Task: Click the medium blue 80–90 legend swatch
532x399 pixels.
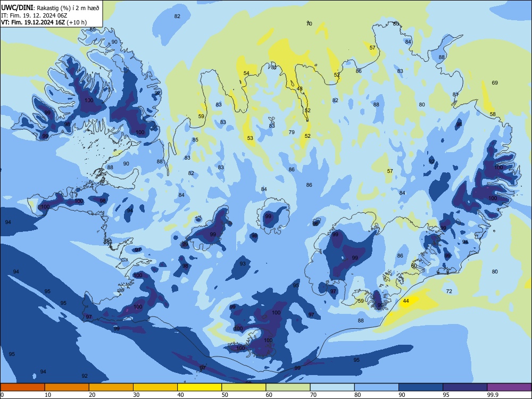Action: (377, 387)
